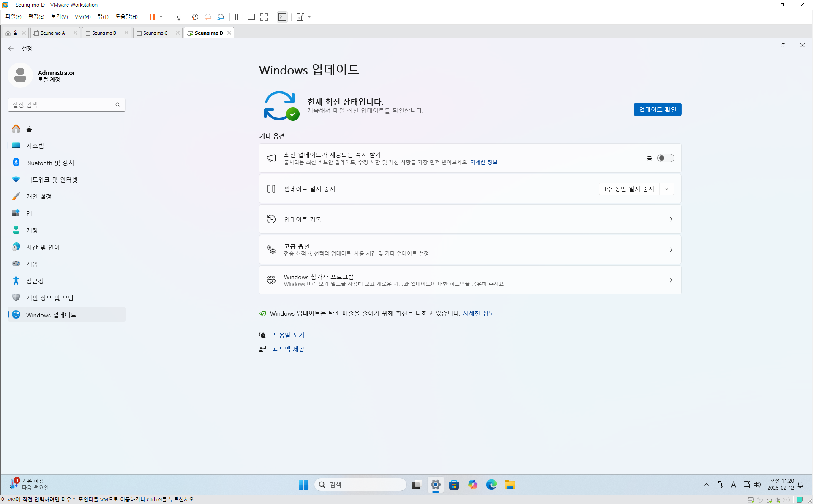Open the Microsoft Edge taskbar icon
This screenshot has height=504, width=813.
point(491,485)
